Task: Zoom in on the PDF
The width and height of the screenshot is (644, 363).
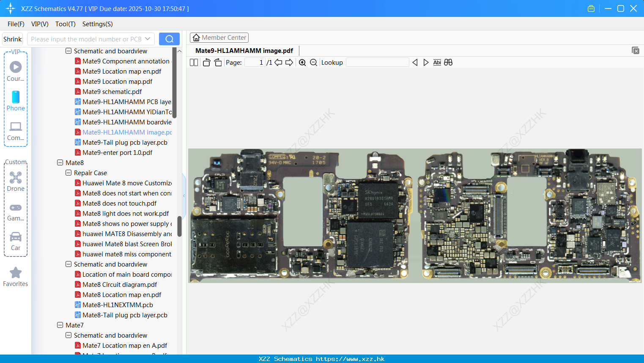Action: (x=302, y=63)
